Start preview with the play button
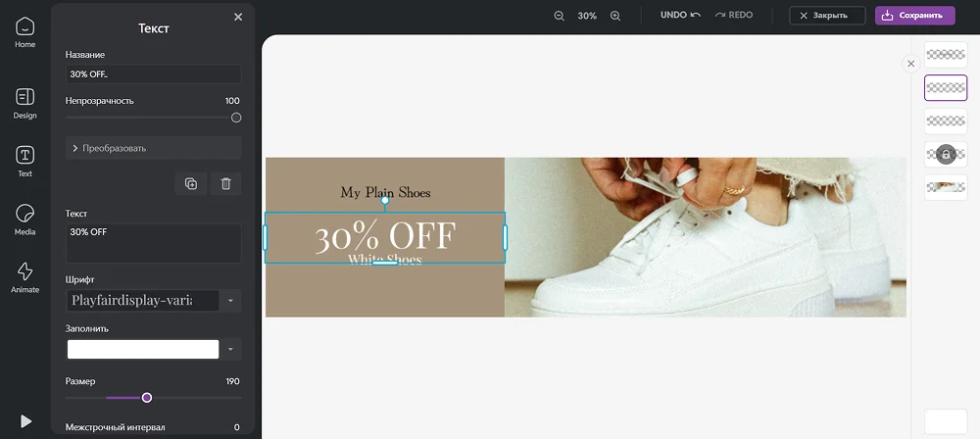Screen dimensions: 980x439 [x=25, y=420]
